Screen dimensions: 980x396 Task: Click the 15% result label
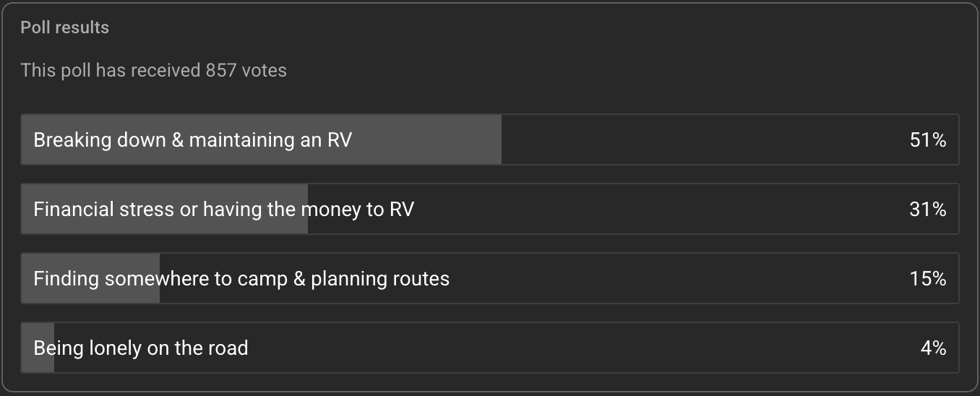[x=927, y=278]
